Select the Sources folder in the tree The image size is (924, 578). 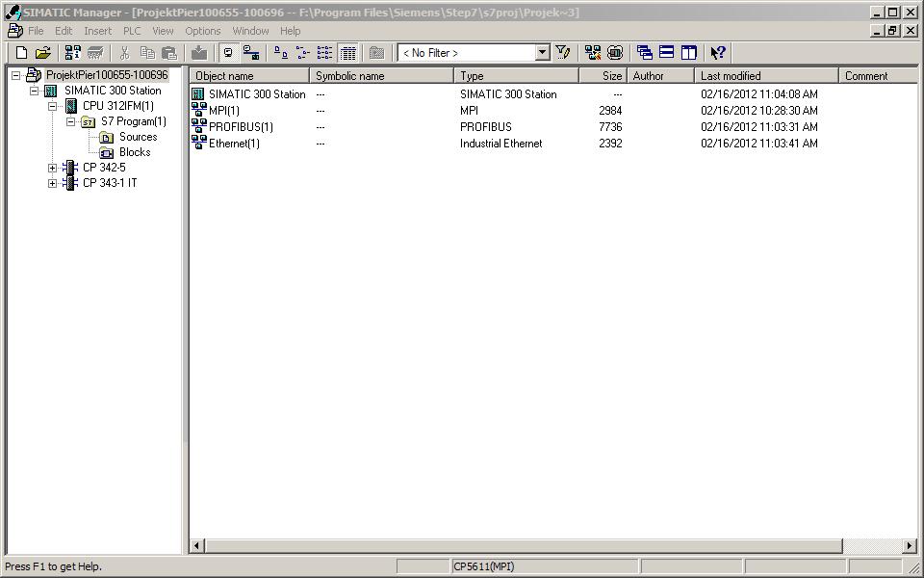138,136
